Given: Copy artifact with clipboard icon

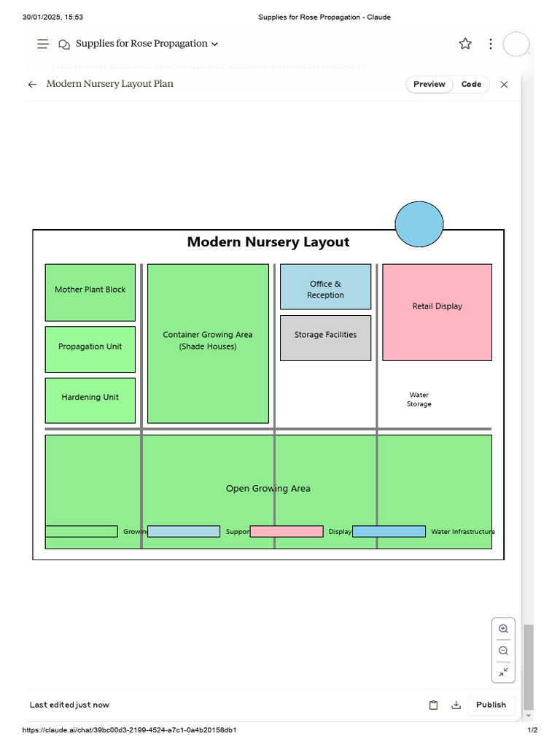Looking at the screenshot, I should 433,705.
